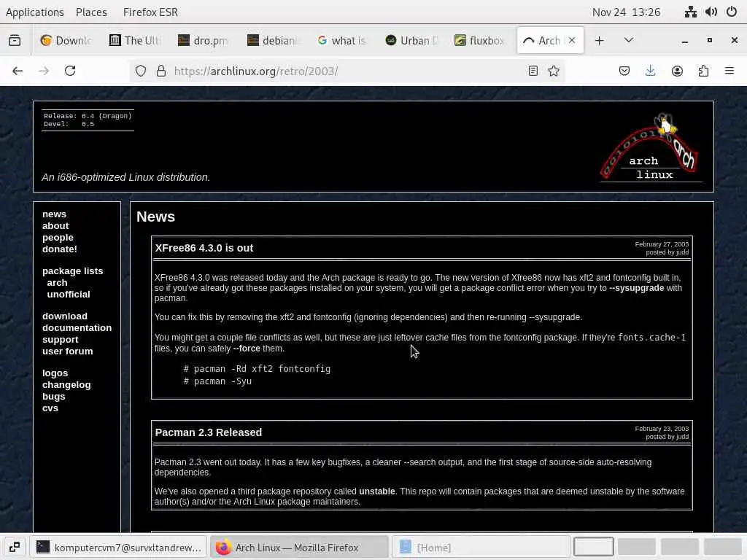Open the donate! sidebar link

coord(60,249)
